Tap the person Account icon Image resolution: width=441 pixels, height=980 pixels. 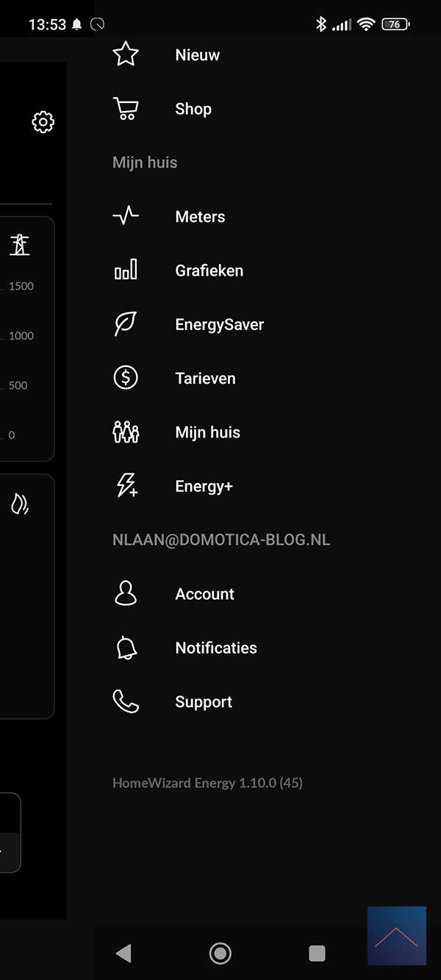126,593
